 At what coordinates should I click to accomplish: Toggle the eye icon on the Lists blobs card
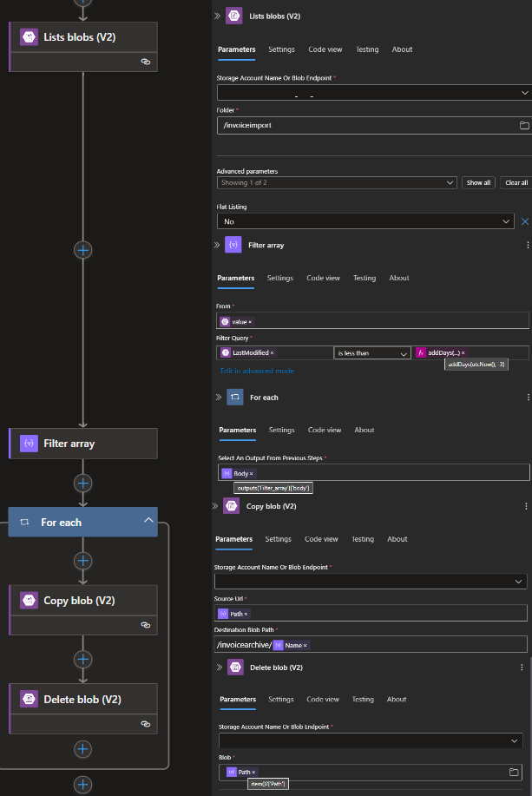(145, 61)
